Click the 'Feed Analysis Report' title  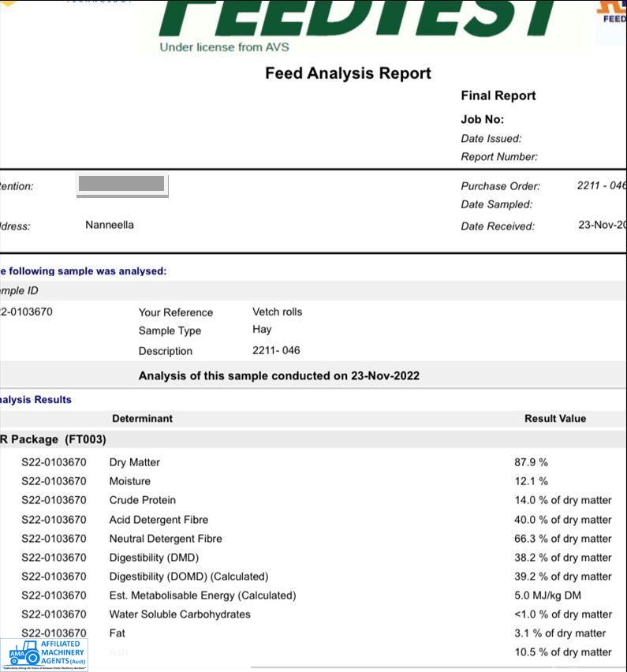click(x=348, y=73)
